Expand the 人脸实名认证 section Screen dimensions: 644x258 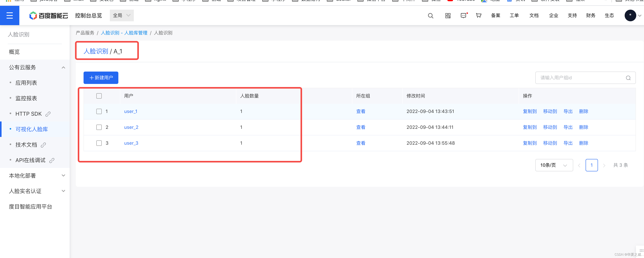click(x=63, y=191)
